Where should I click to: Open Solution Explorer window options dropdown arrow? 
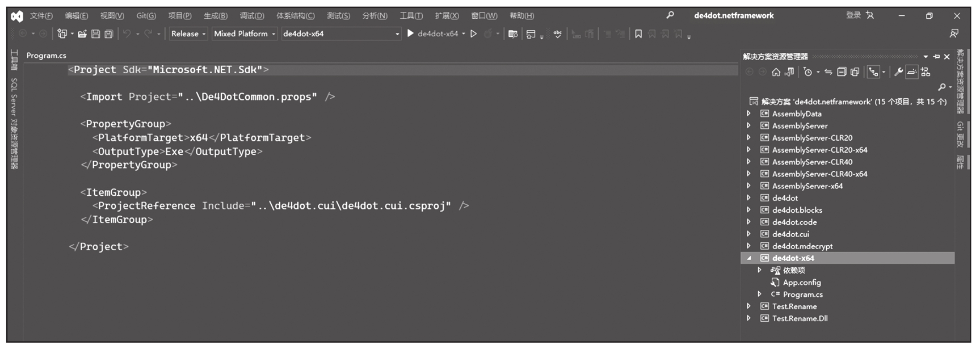point(926,57)
